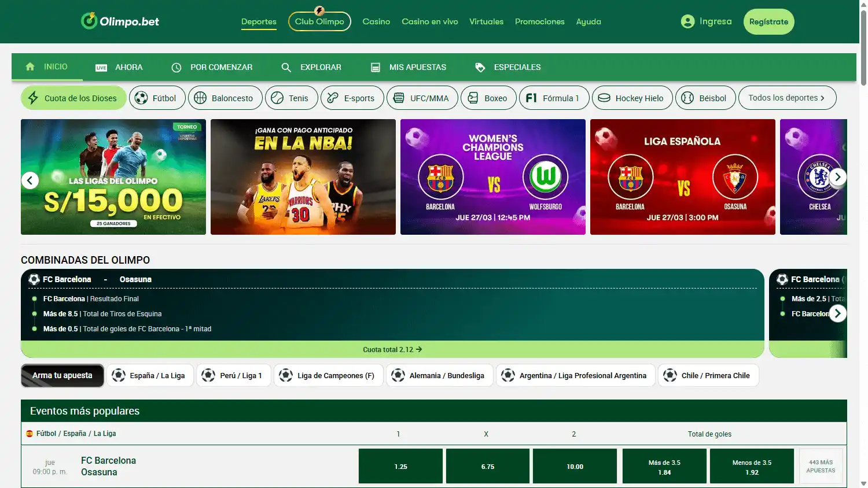Image resolution: width=868 pixels, height=488 pixels.
Task: Click the live icon beside Ahora
Action: 101,68
